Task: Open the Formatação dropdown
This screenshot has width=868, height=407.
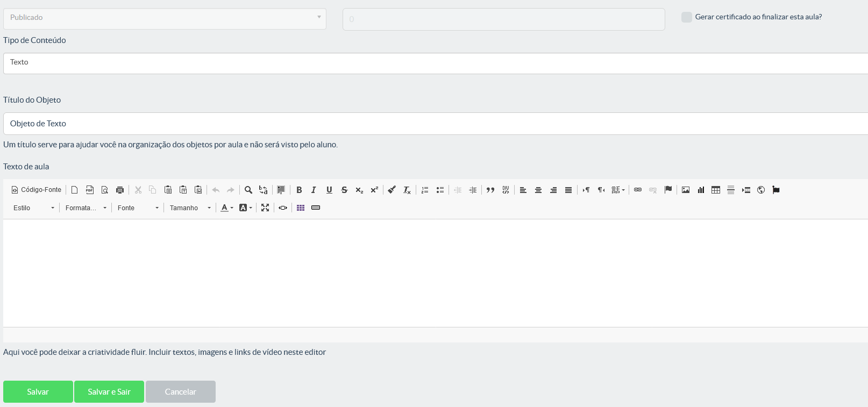Action: pos(86,208)
